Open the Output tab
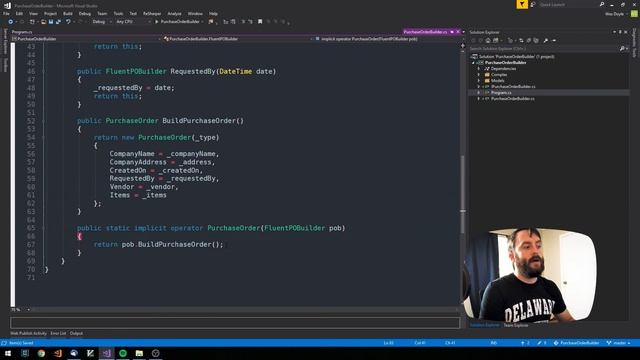Screen dimensions: 640x360 tap(76, 333)
